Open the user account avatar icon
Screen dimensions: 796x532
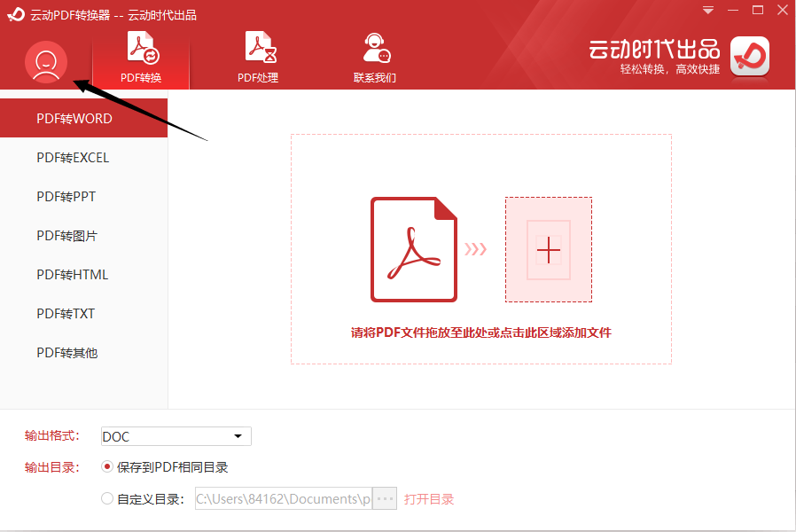[x=45, y=64]
